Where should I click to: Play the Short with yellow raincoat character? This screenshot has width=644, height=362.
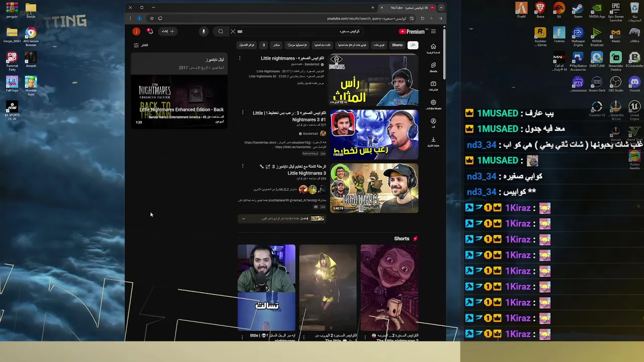tap(328, 288)
